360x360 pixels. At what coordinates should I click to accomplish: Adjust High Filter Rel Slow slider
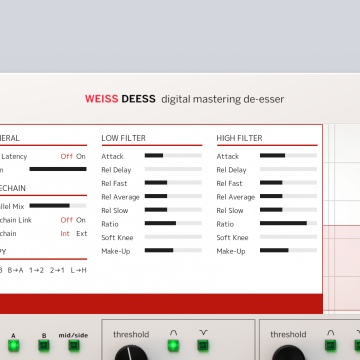coord(288,210)
